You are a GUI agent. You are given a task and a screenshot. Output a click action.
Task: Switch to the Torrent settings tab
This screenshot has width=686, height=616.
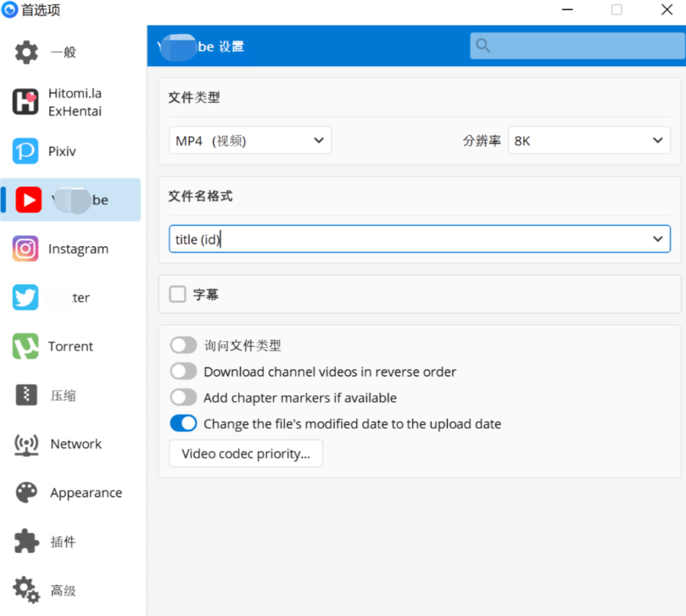click(x=70, y=346)
